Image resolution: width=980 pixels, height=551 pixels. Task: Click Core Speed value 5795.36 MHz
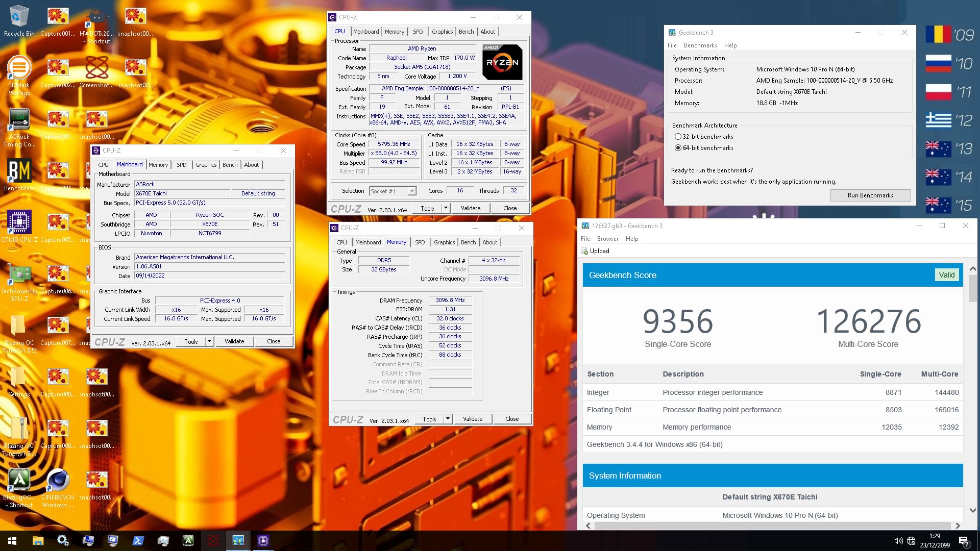pos(394,144)
